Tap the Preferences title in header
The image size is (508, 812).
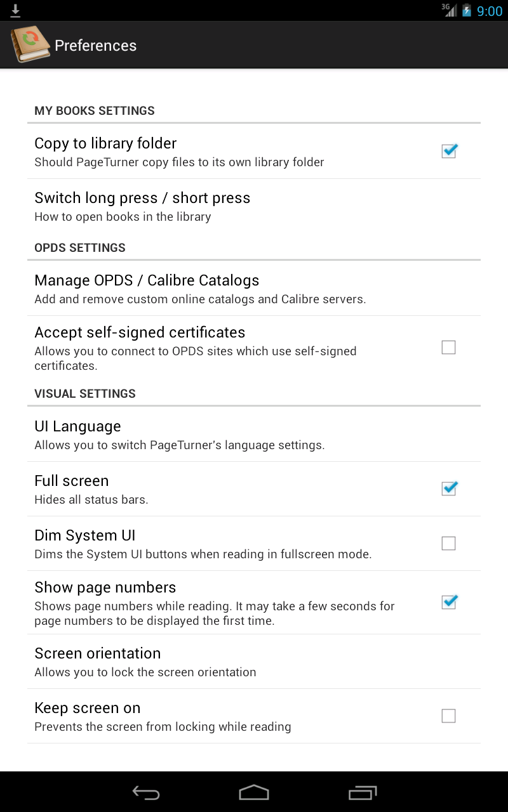pyautogui.click(x=96, y=46)
